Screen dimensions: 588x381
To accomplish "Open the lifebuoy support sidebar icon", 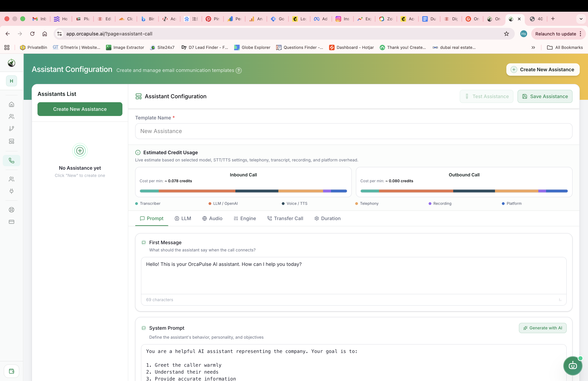I will (x=11, y=210).
